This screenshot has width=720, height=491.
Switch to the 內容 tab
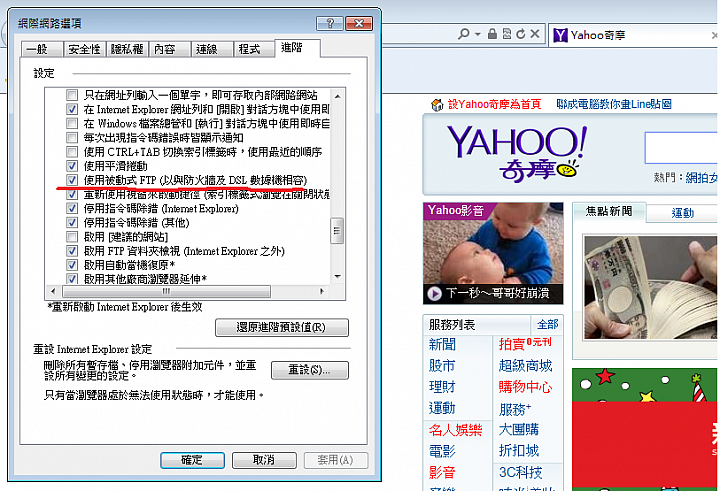coord(169,49)
